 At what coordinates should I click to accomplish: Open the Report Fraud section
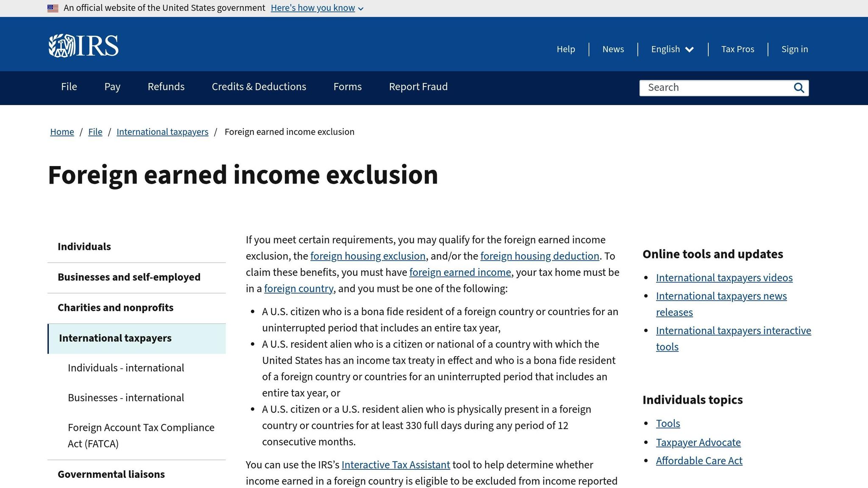coord(418,87)
